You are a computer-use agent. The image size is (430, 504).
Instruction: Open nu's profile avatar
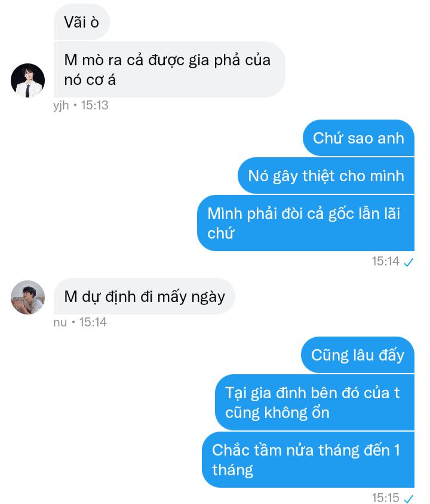[27, 297]
